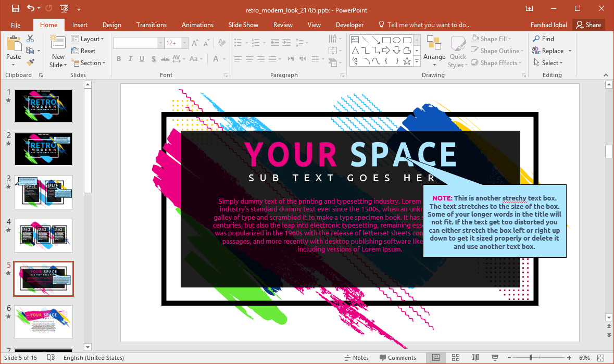Viewport: 614px width, 364px height.
Task: Expand the shapes gallery More arrow
Action: point(417,61)
